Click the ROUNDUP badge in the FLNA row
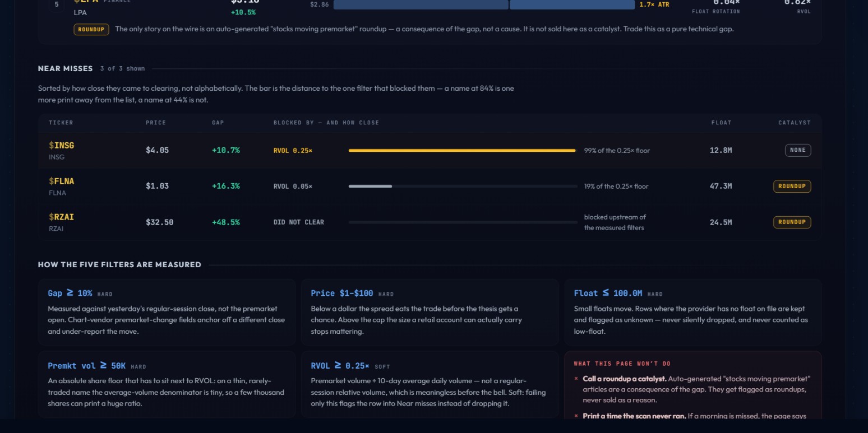The height and width of the screenshot is (433, 868). tap(792, 186)
